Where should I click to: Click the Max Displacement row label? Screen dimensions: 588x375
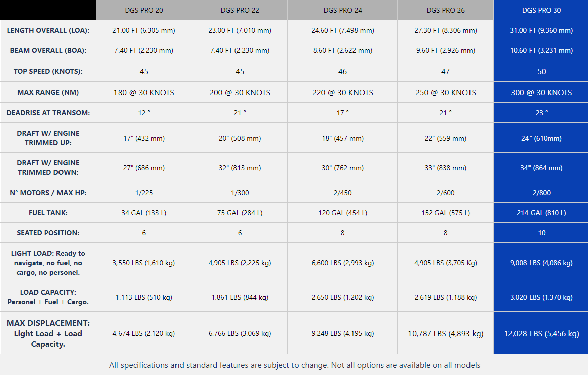(x=48, y=333)
